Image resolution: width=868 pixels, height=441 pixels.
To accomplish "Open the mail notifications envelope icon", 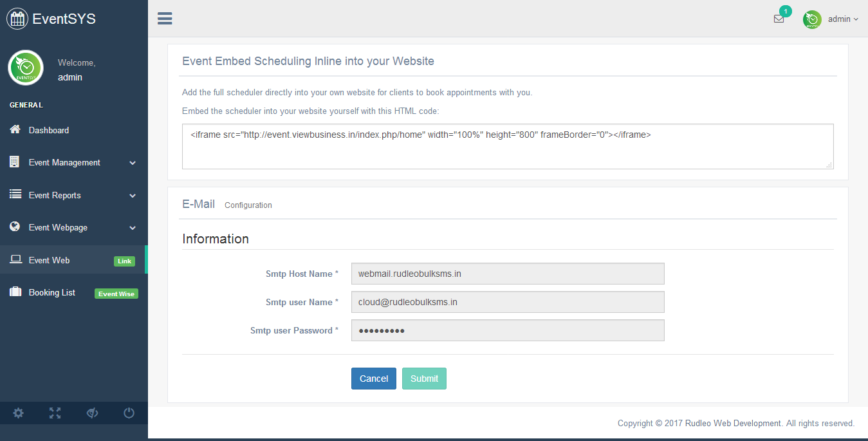I will 779,19.
